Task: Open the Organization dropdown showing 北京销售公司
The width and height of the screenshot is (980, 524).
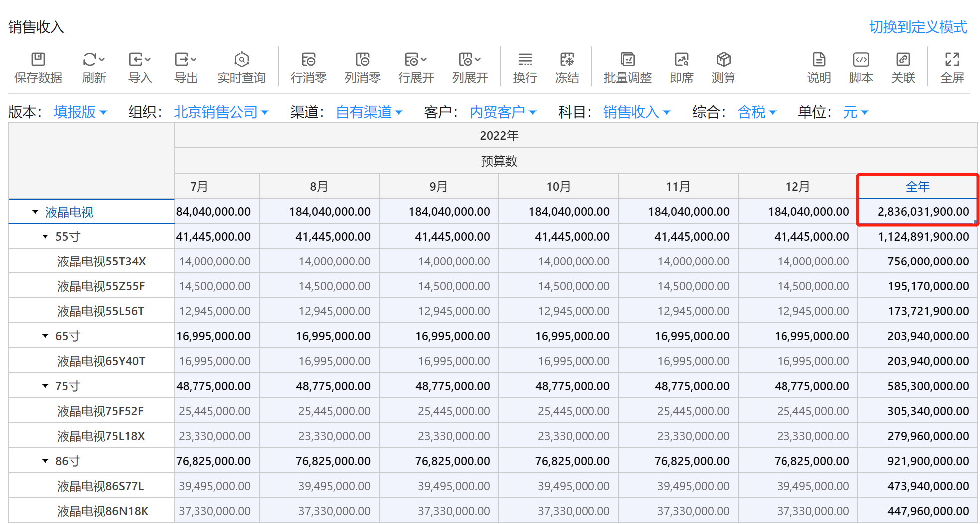Action: click(x=220, y=112)
